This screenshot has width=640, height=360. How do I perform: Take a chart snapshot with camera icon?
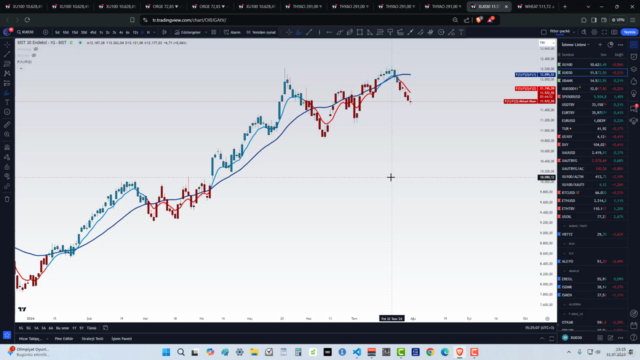[x=614, y=32]
